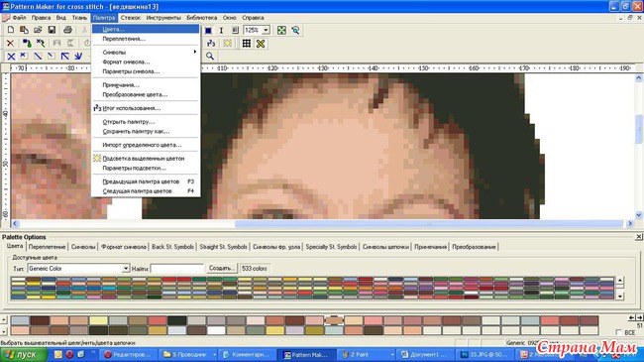Click the up arrow of pattern palette rows
The image size is (644, 362).
[4, 319]
